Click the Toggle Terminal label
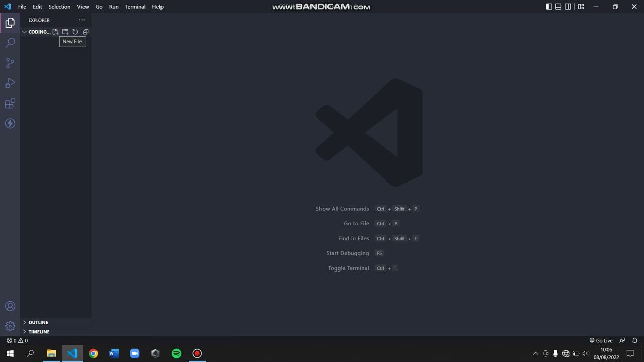Screen dimensions: 644x362 coord(348,268)
